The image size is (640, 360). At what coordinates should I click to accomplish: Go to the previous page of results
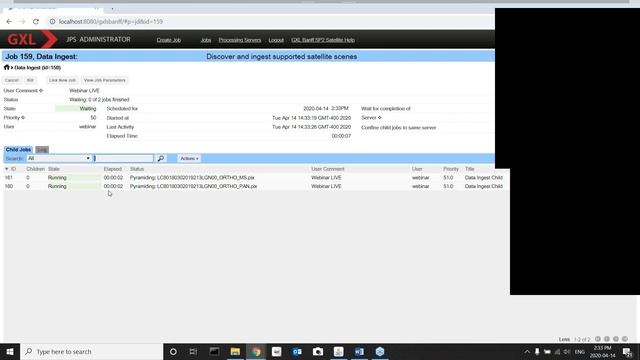click(607, 339)
